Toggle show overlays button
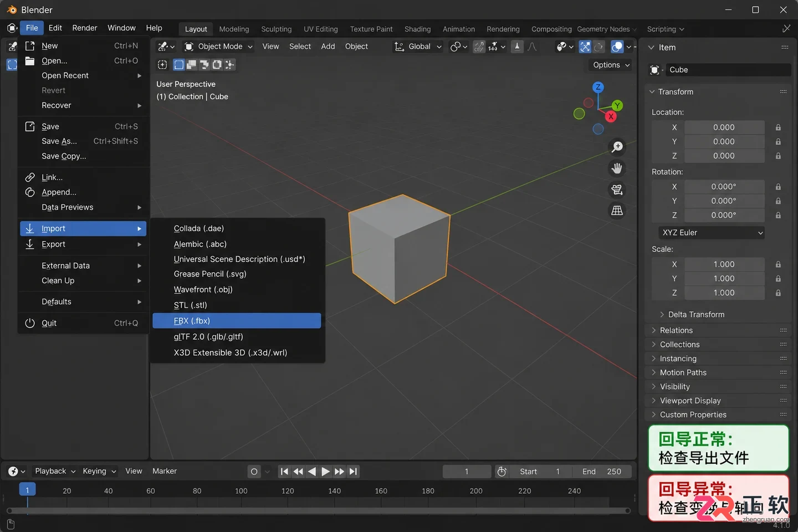This screenshot has height=532, width=798. coord(617,47)
